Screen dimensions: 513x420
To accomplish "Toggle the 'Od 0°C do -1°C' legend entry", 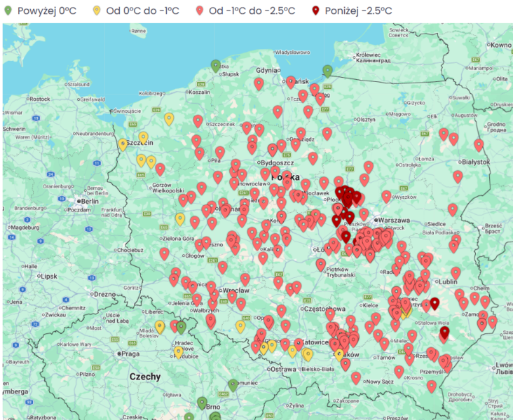I will tap(144, 10).
